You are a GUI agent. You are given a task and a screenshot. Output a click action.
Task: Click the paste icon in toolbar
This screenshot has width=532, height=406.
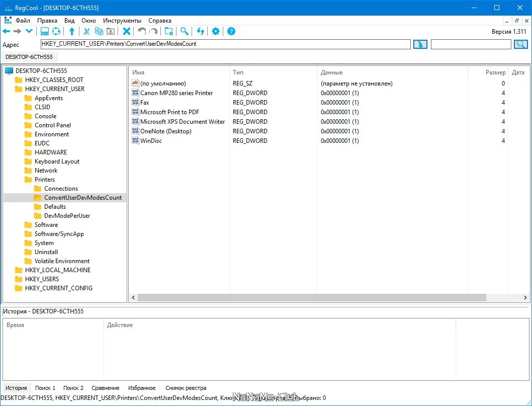coord(111,31)
